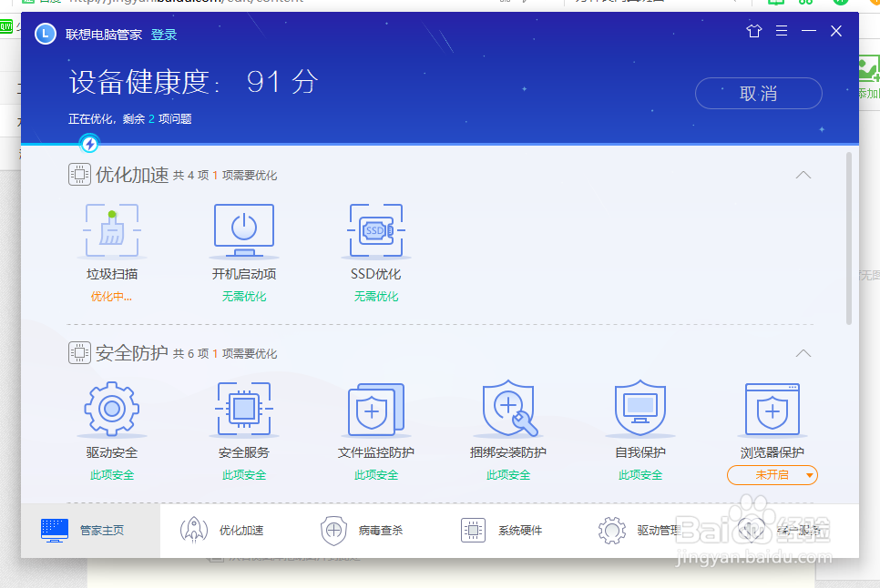Viewport: 880px width, 588px height.
Task: Click the 安全服务 chip icon
Action: (244, 409)
